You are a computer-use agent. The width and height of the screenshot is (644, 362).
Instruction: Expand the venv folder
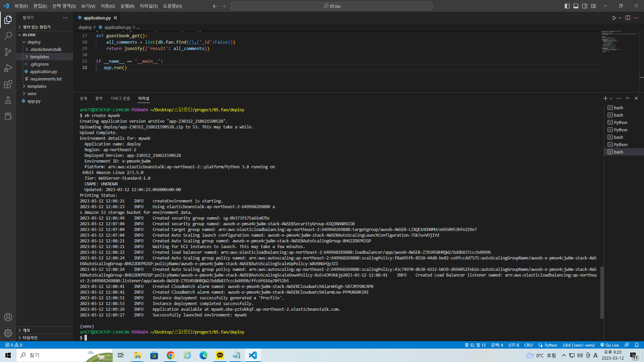[x=24, y=94]
